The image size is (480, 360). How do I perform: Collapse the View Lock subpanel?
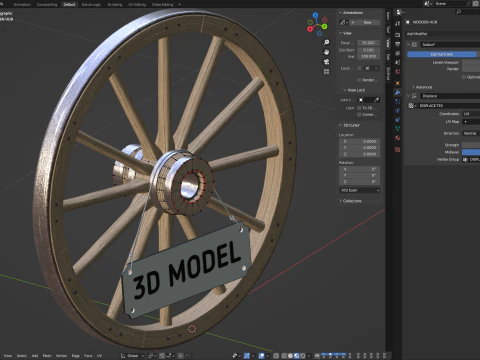(345, 90)
